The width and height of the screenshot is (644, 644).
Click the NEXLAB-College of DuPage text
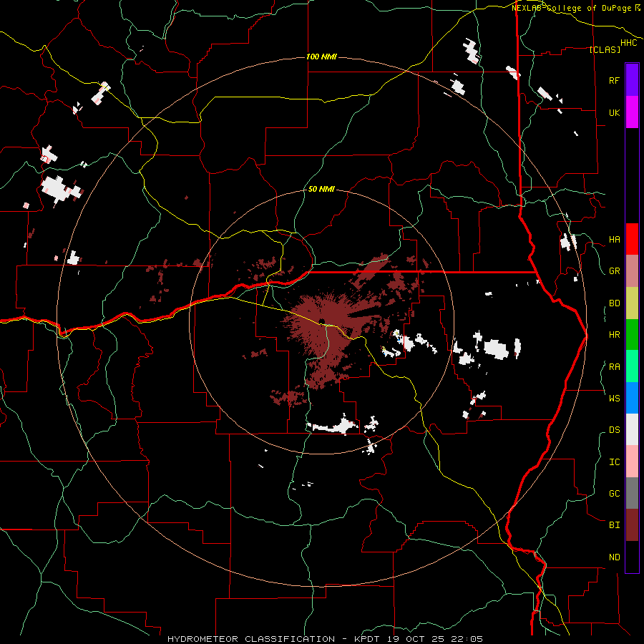point(571,8)
